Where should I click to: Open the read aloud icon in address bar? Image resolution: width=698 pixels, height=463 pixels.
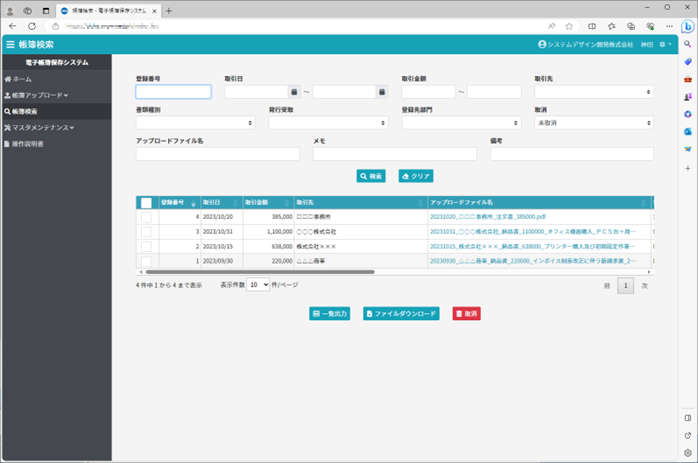[x=552, y=26]
